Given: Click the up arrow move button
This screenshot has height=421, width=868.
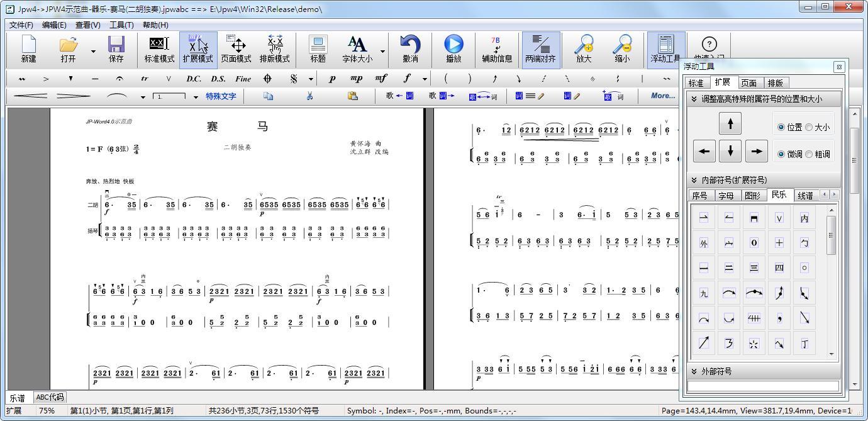Looking at the screenshot, I should coord(730,124).
